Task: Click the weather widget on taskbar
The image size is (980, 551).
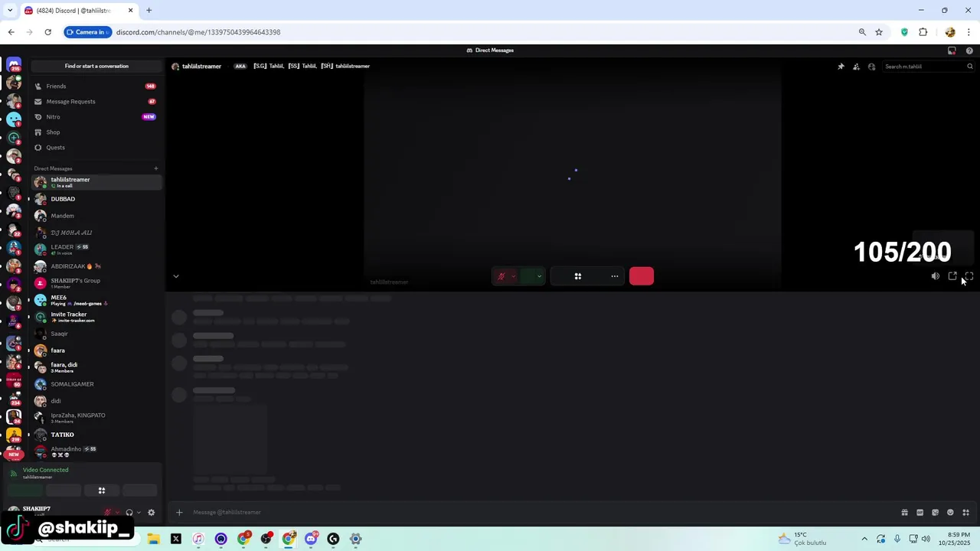Action: tap(802, 539)
